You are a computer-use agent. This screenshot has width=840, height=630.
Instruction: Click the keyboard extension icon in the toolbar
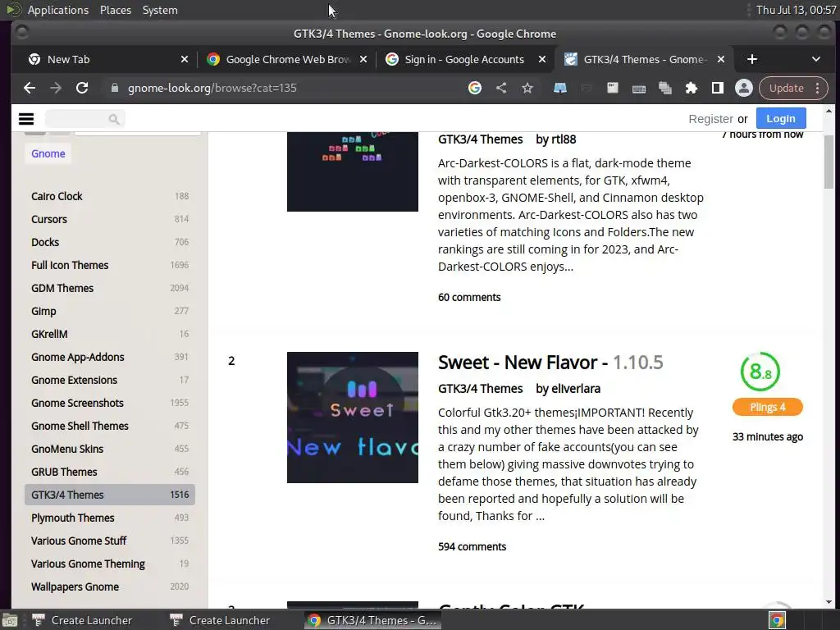tap(638, 89)
